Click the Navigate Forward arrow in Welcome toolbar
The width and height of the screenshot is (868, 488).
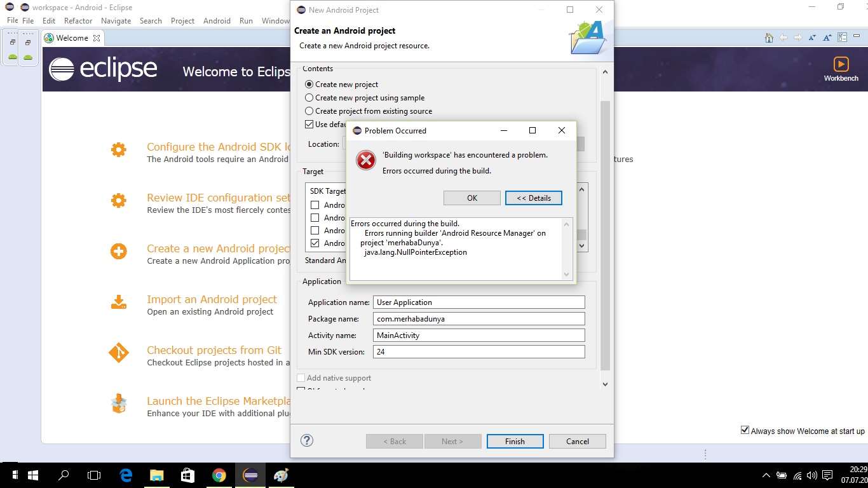798,38
